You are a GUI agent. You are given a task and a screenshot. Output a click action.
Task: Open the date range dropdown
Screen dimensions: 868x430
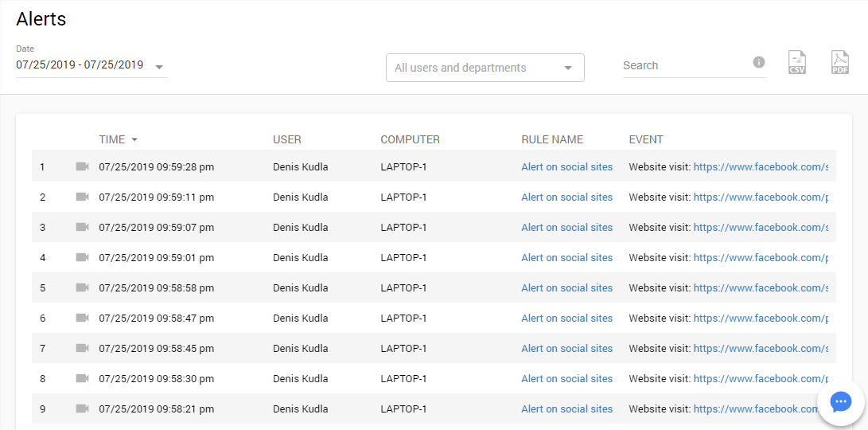(160, 67)
